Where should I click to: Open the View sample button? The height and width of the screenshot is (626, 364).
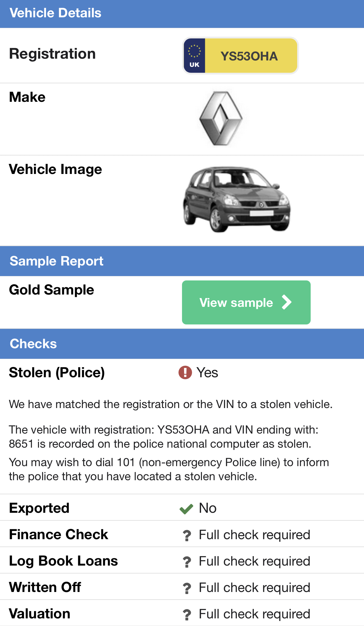click(246, 302)
